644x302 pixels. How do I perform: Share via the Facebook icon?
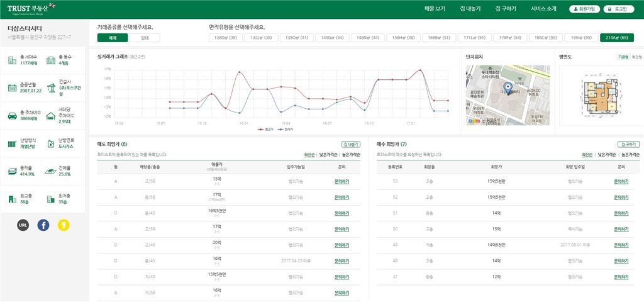point(43,225)
